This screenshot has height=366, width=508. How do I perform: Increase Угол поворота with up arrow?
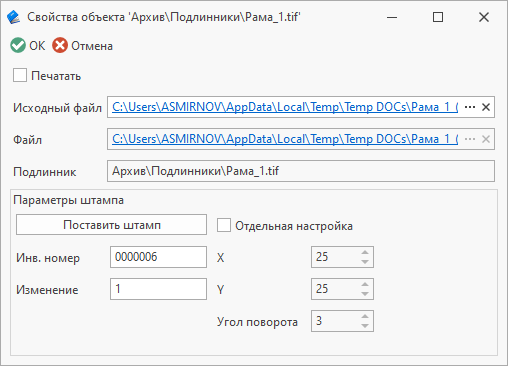(x=365, y=316)
